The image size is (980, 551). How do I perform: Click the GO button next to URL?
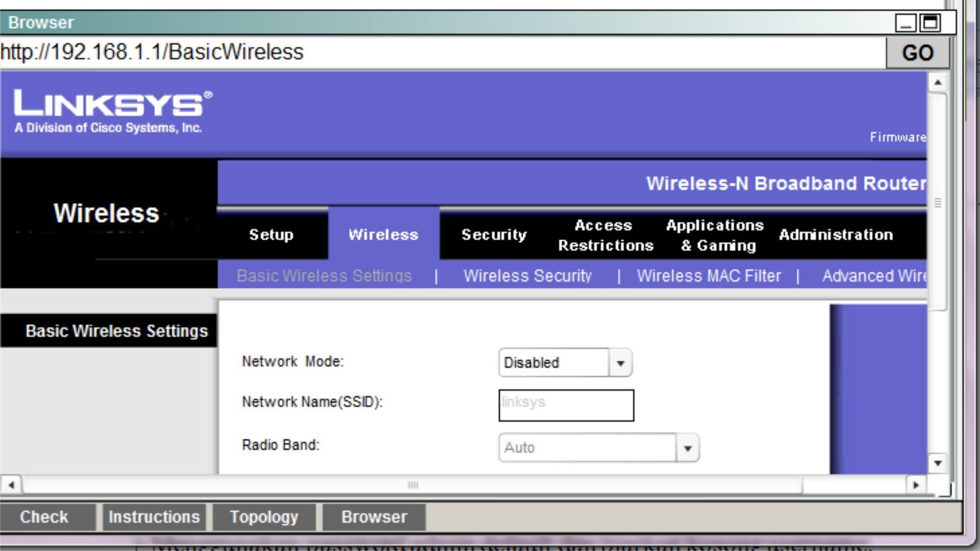918,53
